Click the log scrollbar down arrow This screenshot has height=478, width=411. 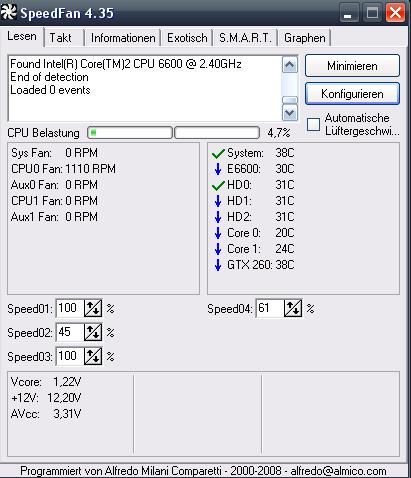click(290, 113)
